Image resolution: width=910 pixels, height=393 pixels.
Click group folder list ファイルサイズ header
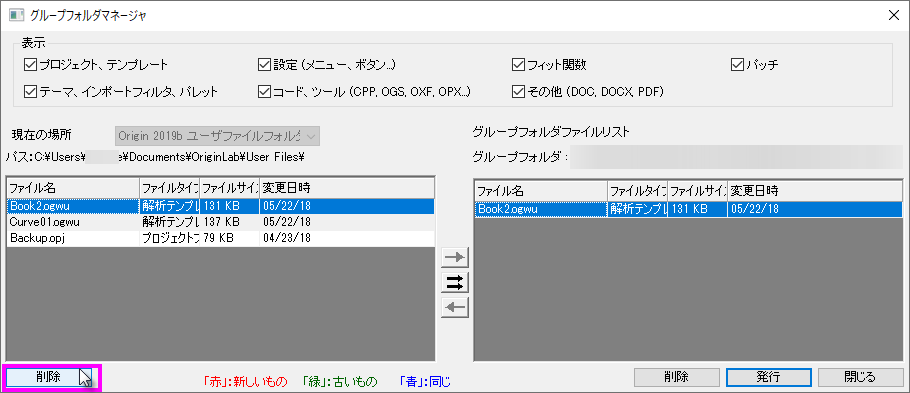(x=697, y=190)
